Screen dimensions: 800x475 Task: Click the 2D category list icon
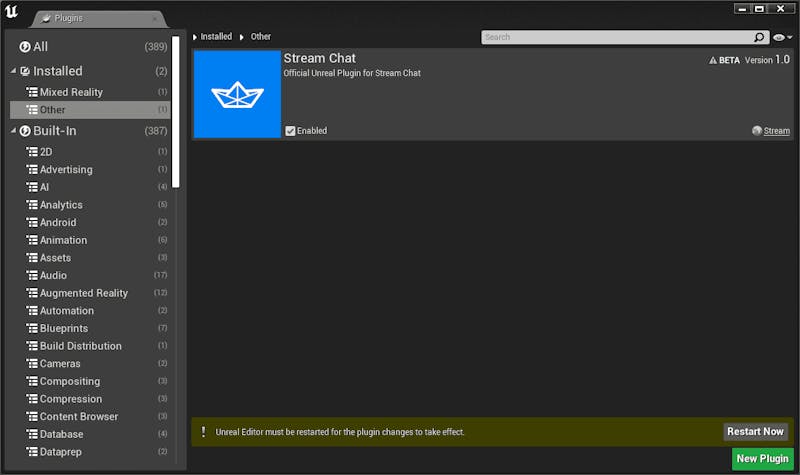(32, 152)
